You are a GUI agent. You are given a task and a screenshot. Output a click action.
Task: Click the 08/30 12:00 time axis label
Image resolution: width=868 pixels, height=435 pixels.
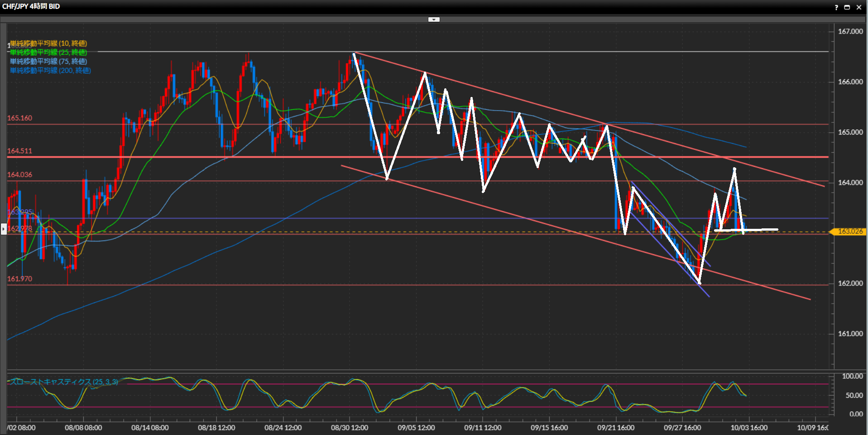349,428
